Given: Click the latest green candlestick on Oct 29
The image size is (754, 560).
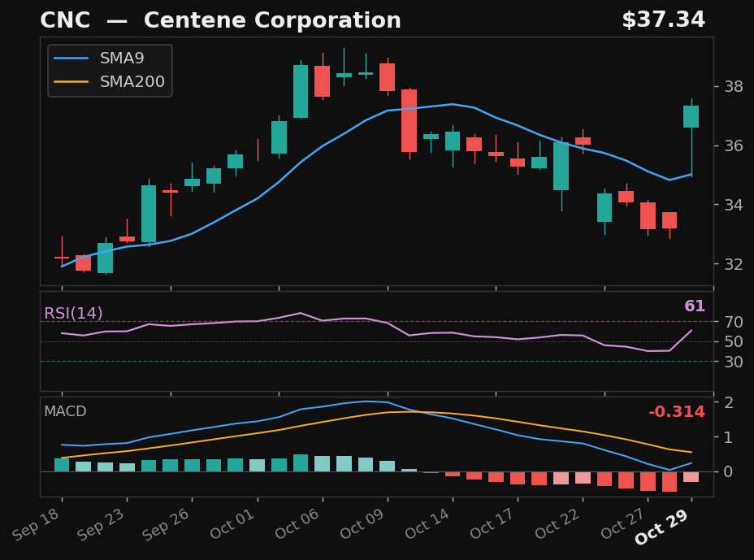Looking at the screenshot, I should tap(691, 116).
